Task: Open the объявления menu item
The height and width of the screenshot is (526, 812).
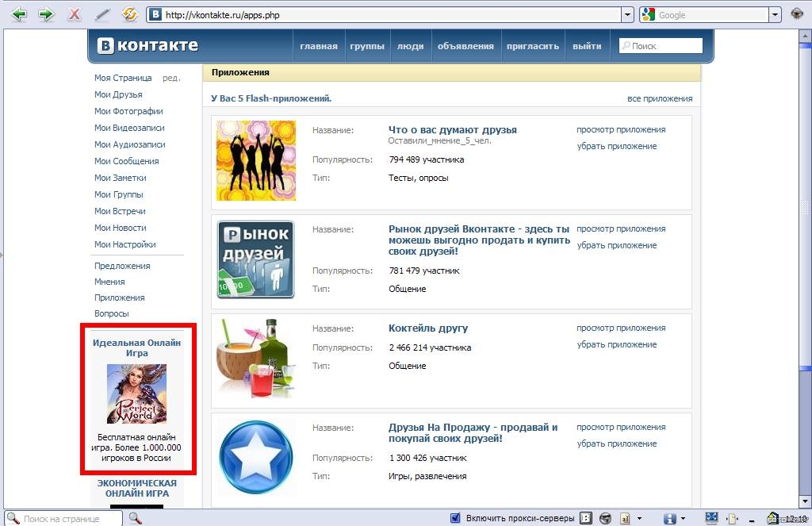Action: (465, 46)
